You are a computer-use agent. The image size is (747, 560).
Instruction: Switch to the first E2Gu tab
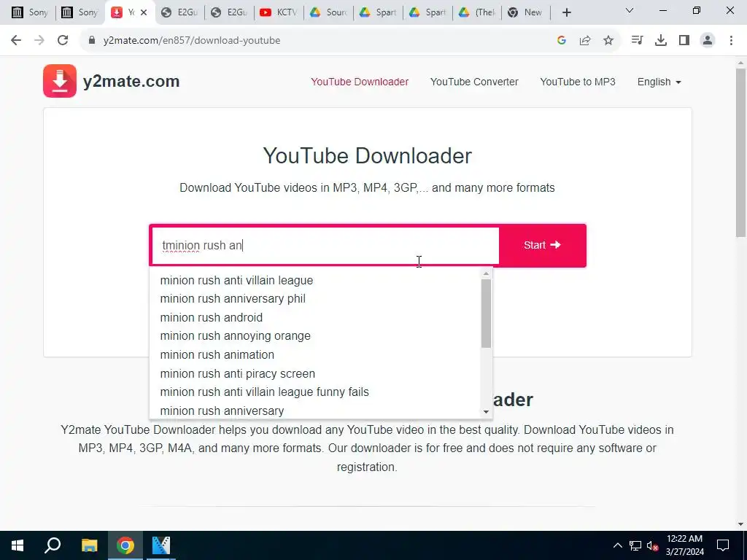(x=179, y=12)
